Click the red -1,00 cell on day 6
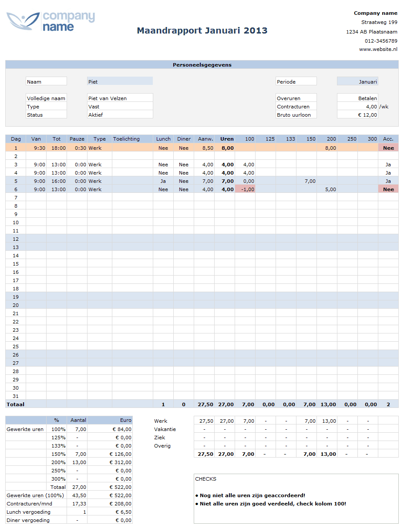Screen dimensions: 404x532 245,189
